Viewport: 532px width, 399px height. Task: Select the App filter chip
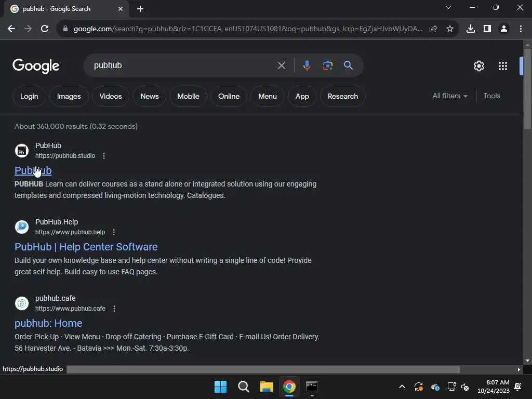[302, 96]
